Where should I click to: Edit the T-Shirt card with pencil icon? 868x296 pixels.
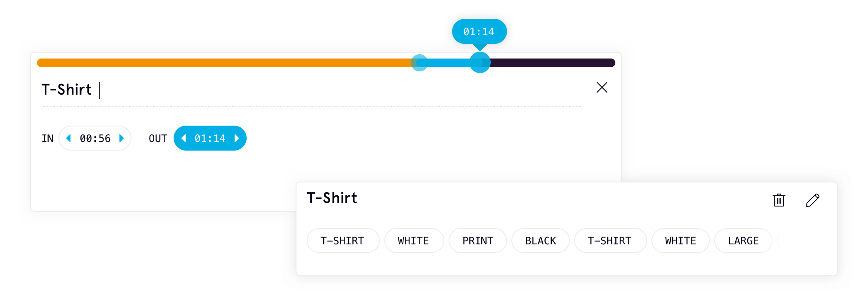(x=813, y=200)
